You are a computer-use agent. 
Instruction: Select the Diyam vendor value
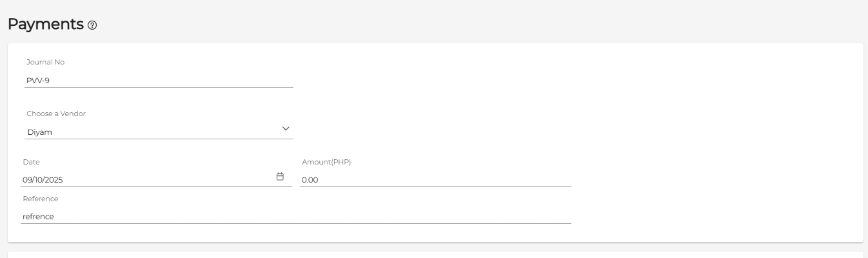[39, 132]
